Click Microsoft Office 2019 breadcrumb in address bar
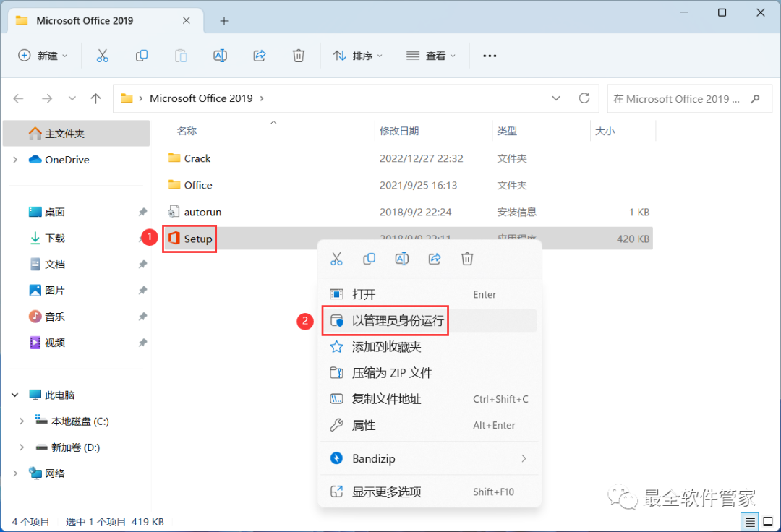 [201, 98]
